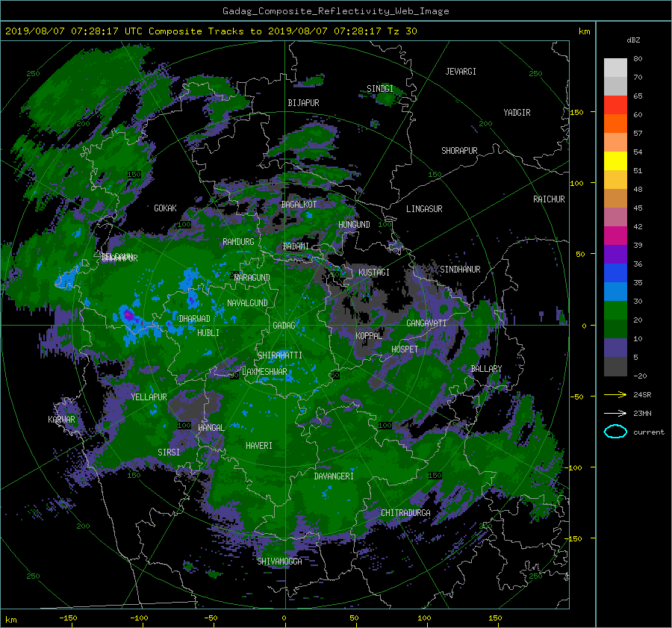Viewport: 672px width, 628px height.
Task: Click the CHITRADURGA city label
Action: click(x=405, y=513)
